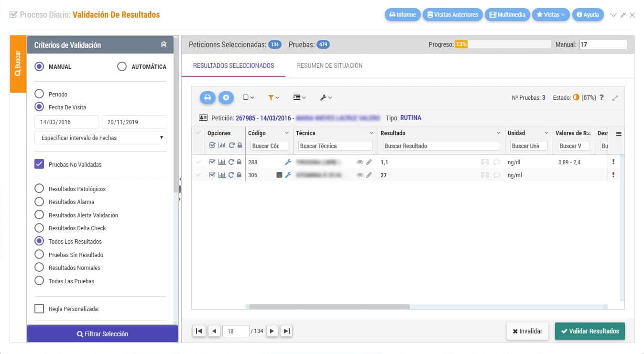Click the eye icon in row 288
Screen dimensions: 644x354
tap(360, 162)
